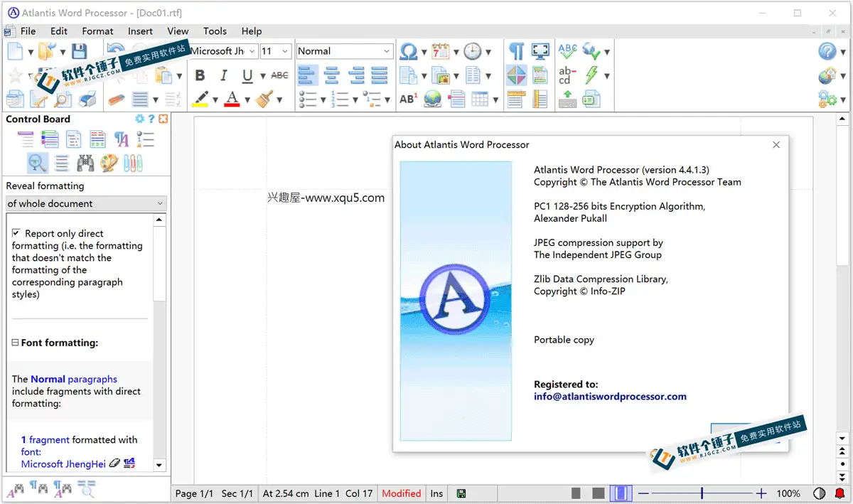Screen dimensions: 853x504
Task: Open the dropdown arrow beside the numbered list icon
Action: pos(355,100)
